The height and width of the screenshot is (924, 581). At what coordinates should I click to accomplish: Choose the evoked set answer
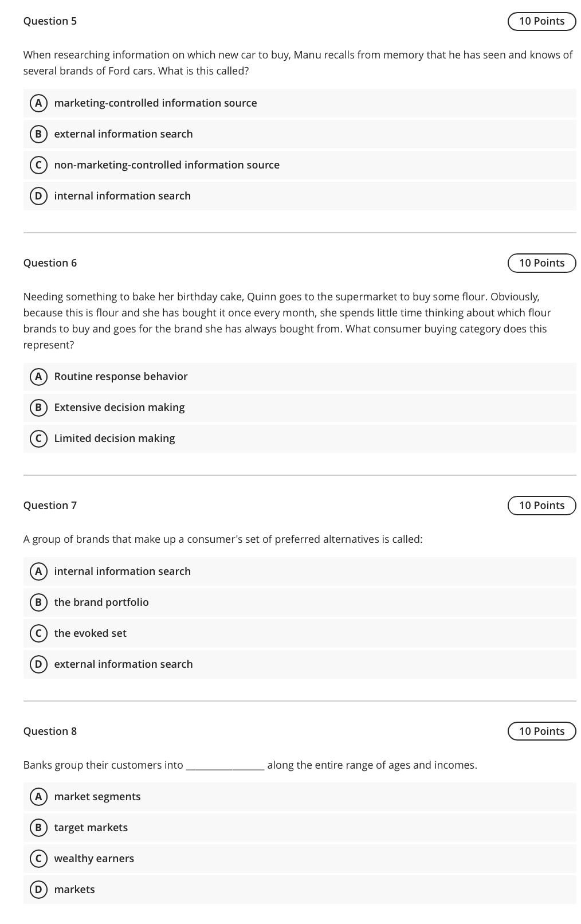pos(90,633)
